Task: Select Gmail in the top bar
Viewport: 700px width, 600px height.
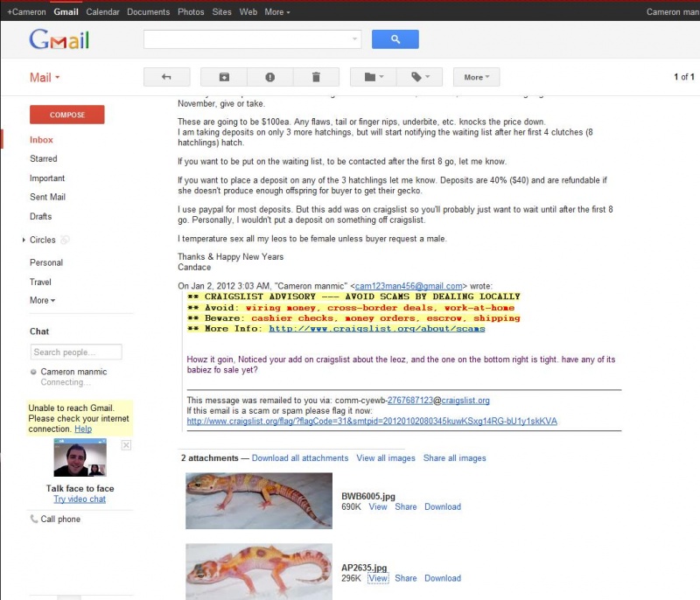Action: pyautogui.click(x=66, y=12)
